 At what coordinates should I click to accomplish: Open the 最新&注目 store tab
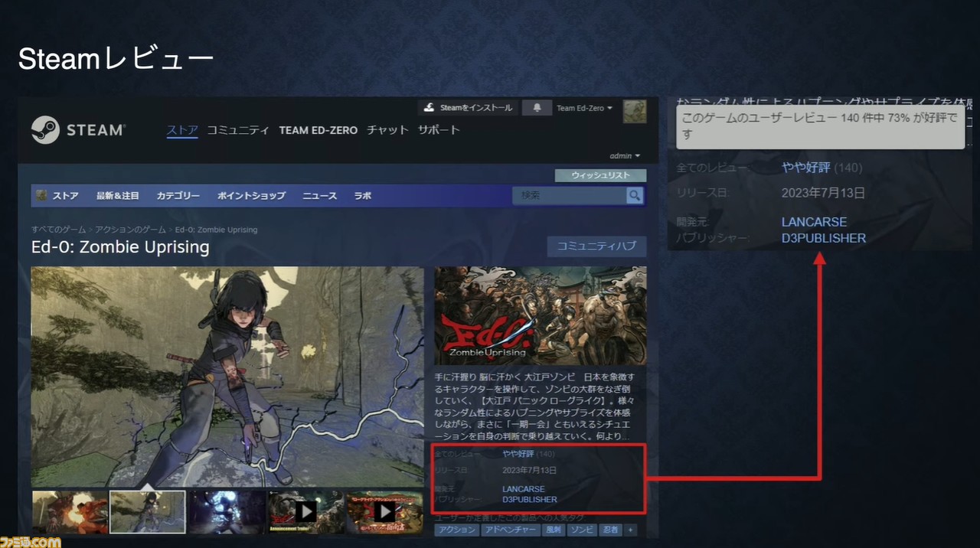tap(117, 196)
